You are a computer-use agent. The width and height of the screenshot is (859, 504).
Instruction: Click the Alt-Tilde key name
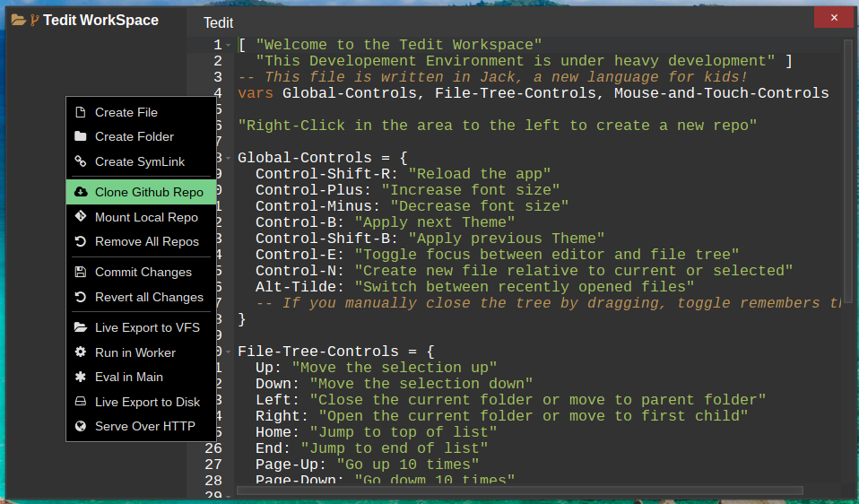pyautogui.click(x=295, y=287)
